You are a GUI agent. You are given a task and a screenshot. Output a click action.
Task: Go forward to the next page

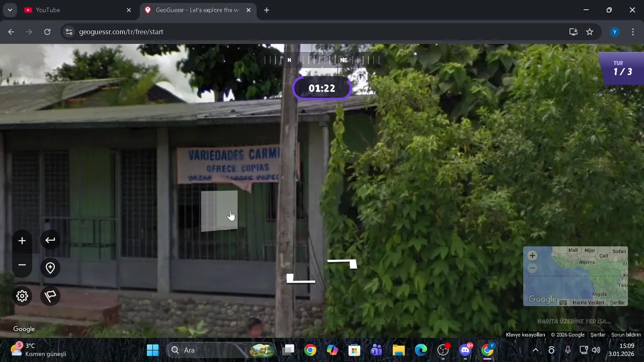pos(29,32)
